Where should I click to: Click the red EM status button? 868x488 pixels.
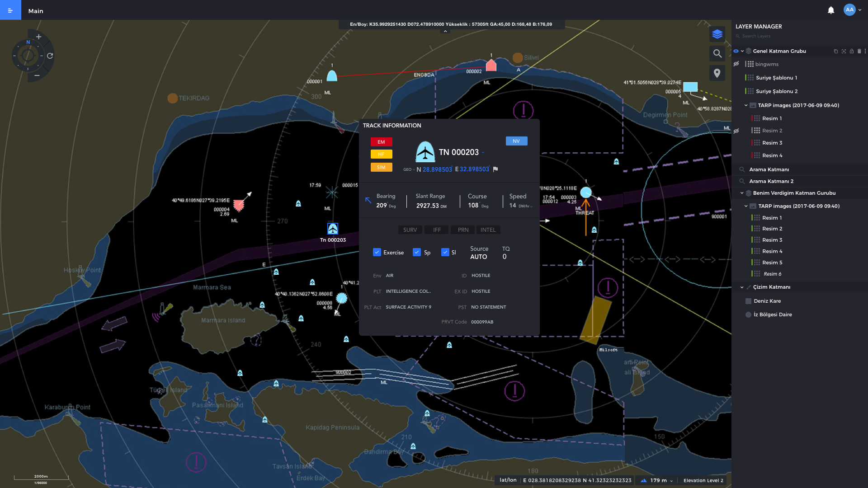tap(381, 142)
